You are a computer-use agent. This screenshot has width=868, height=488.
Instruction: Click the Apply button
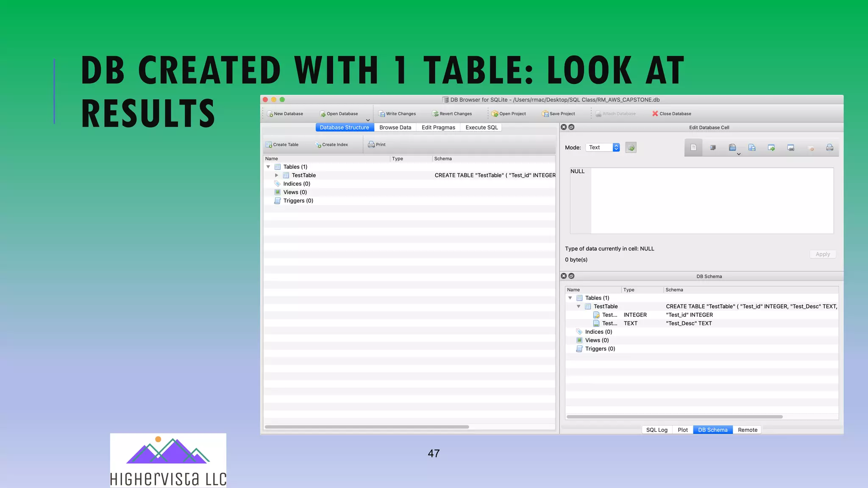pyautogui.click(x=823, y=255)
